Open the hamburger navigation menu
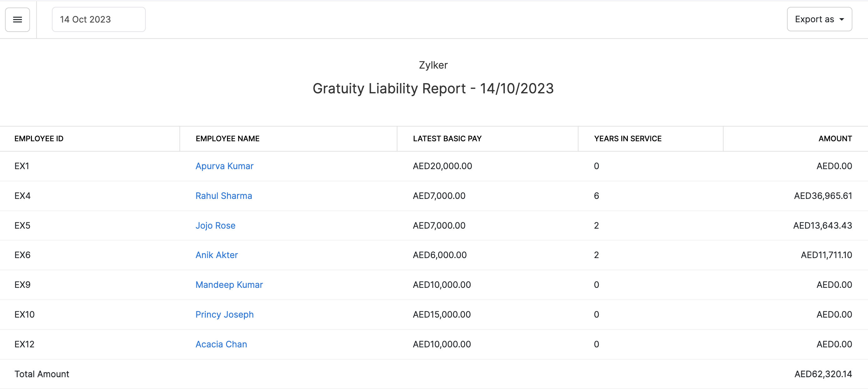The image size is (868, 389). pyautogui.click(x=17, y=19)
